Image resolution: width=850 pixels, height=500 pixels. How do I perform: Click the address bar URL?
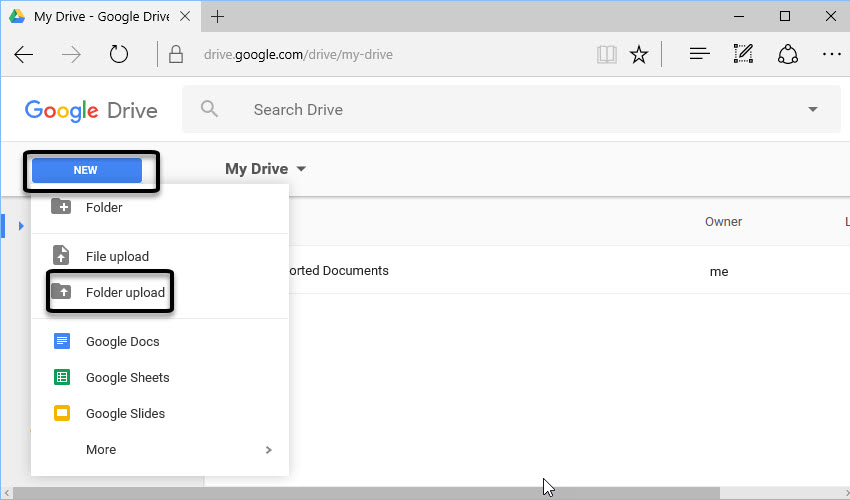(x=298, y=55)
